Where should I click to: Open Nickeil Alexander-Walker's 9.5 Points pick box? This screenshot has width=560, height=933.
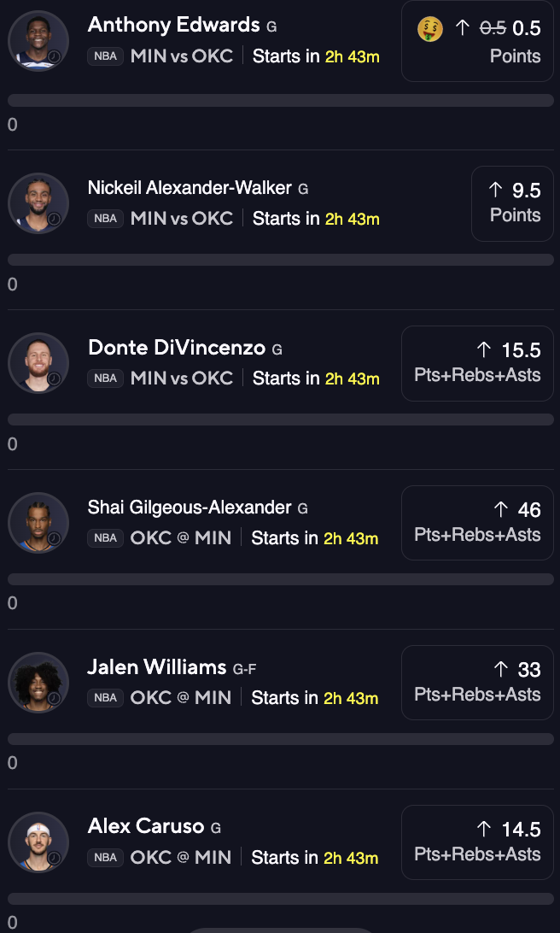pos(512,203)
